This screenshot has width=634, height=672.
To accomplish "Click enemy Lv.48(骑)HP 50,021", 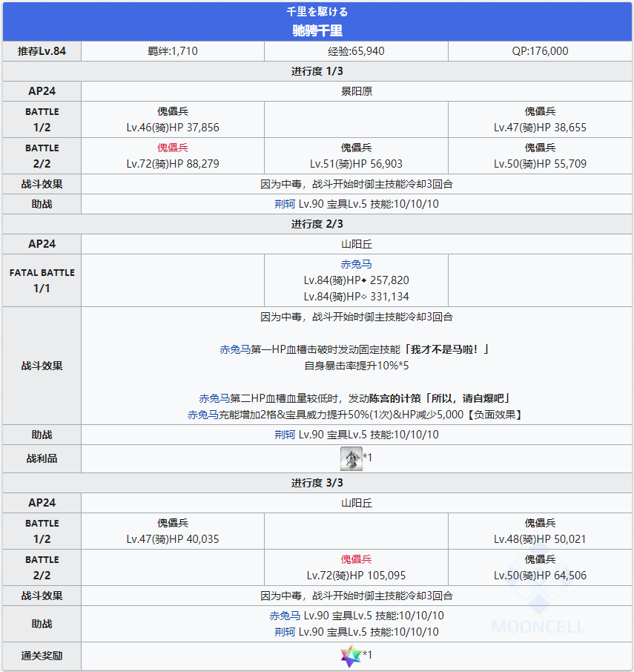I will point(540,539).
